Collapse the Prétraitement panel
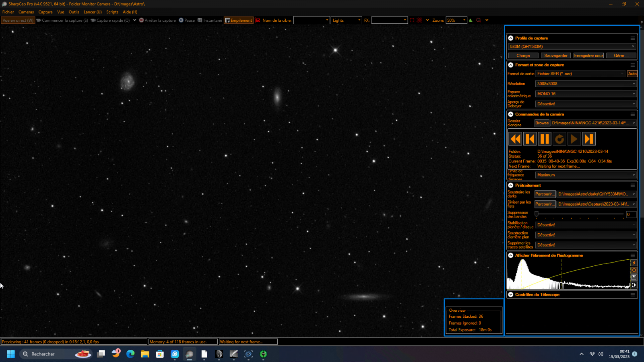644x362 pixels. pyautogui.click(x=511, y=185)
